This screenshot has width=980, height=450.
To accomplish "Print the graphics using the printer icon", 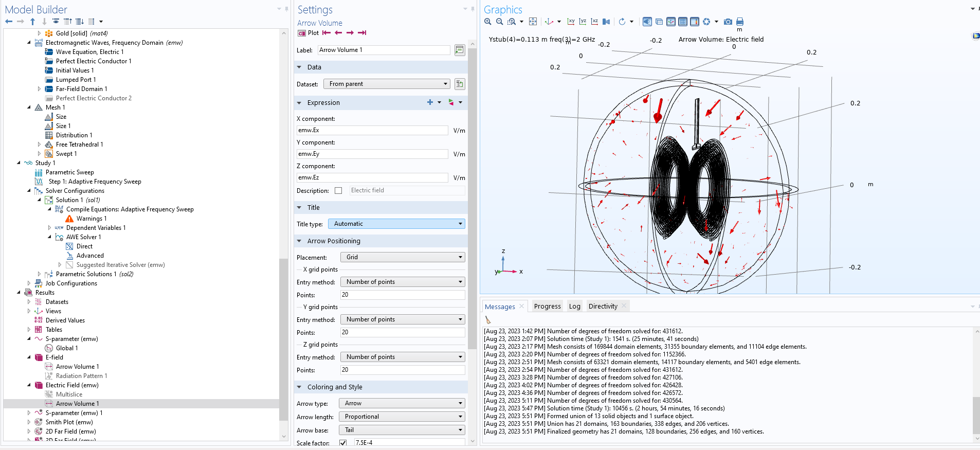I will [x=740, y=22].
